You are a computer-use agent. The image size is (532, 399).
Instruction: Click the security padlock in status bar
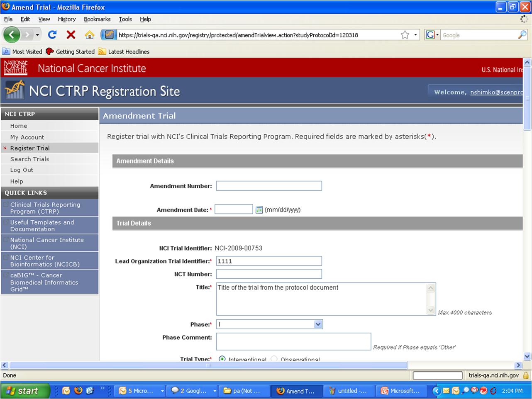(x=526, y=375)
